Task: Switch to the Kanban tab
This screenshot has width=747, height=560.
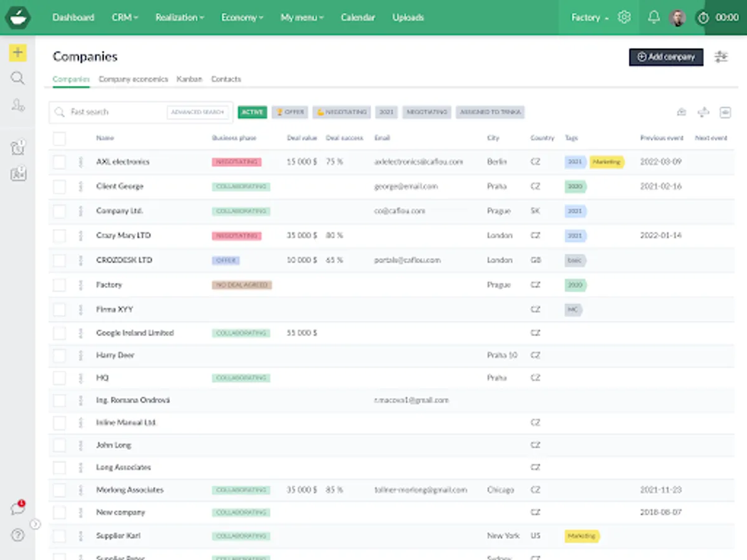Action: (x=189, y=79)
